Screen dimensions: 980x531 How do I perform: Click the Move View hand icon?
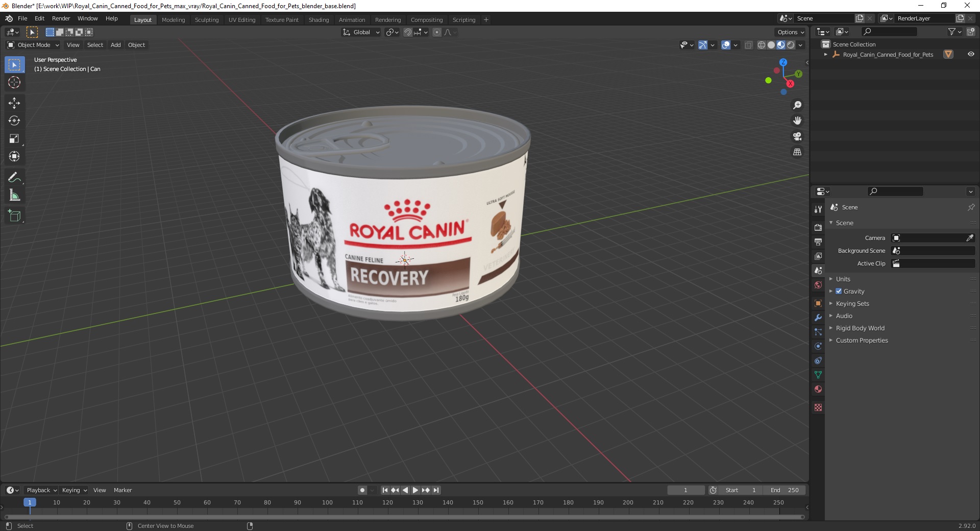[797, 120]
